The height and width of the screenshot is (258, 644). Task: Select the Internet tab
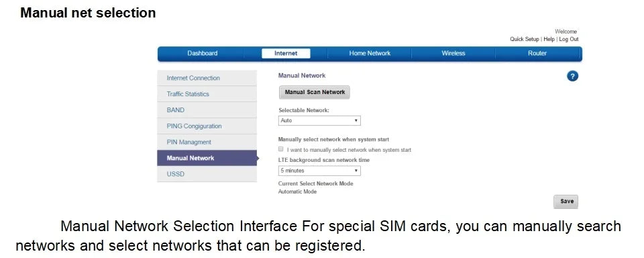tap(286, 53)
